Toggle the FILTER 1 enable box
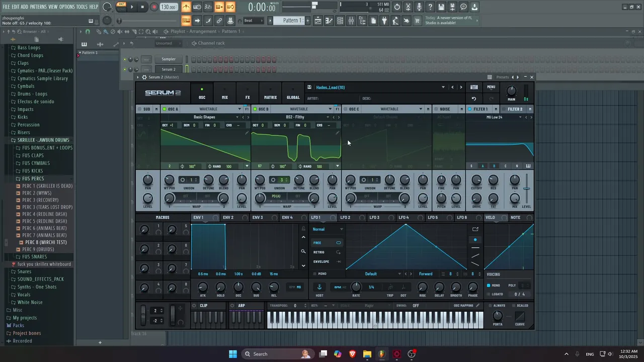Image resolution: width=644 pixels, height=362 pixels. point(469,109)
